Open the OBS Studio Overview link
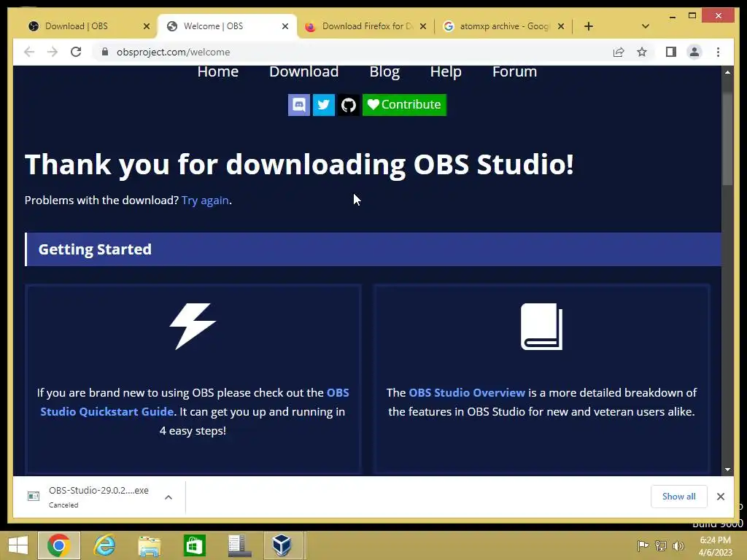Screen dimensions: 747x560 point(467,393)
